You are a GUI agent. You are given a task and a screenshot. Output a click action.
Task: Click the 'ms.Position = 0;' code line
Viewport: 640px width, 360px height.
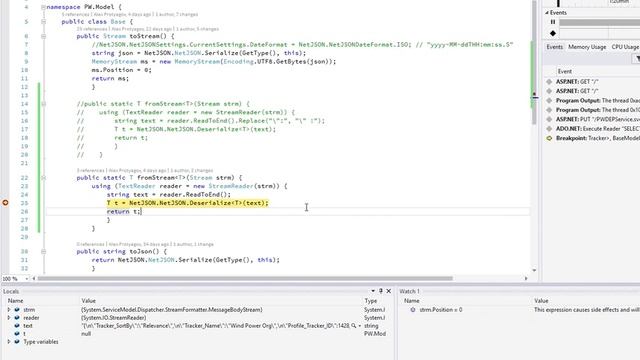(x=121, y=70)
